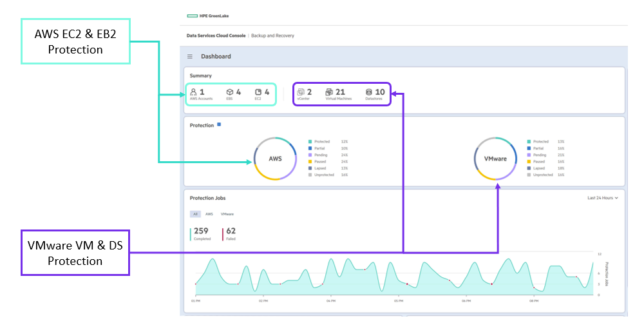Click the yellow Paused segment of the AWS donut
The width and height of the screenshot is (644, 332).
[x=265, y=175]
